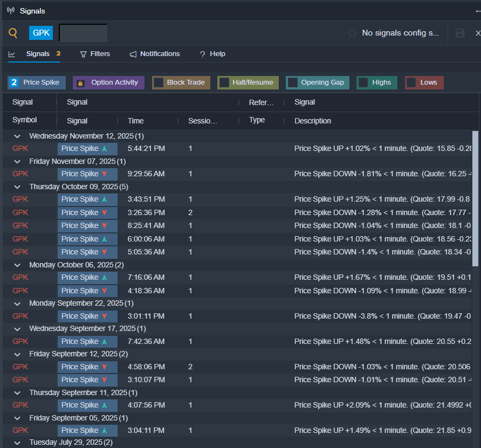Viewport: 481px width, 448px height.
Task: Collapse the Monday September 22, 2025 group
Action: (x=17, y=304)
